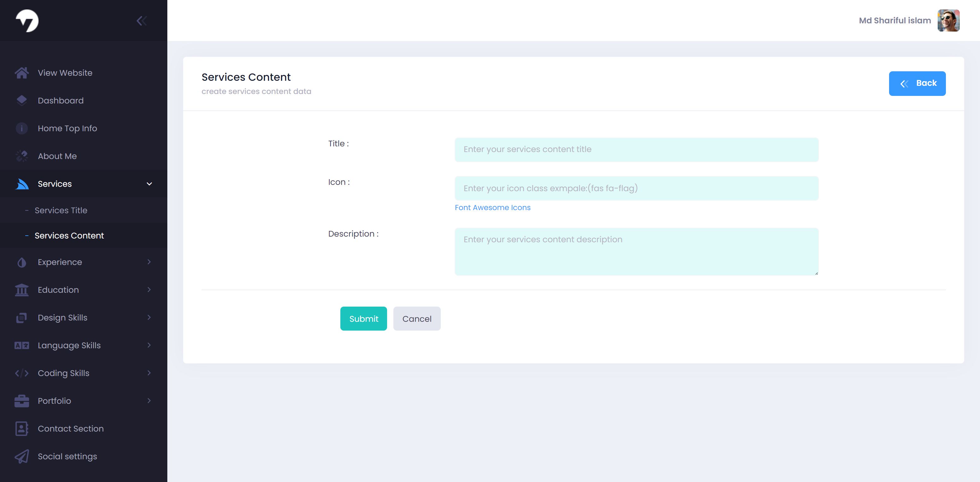Click the 'Title :' form label
This screenshot has height=482, width=980.
338,143
